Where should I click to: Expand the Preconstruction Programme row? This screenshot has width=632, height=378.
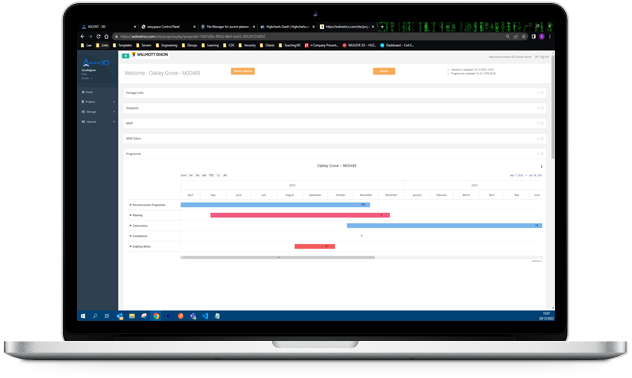point(131,205)
